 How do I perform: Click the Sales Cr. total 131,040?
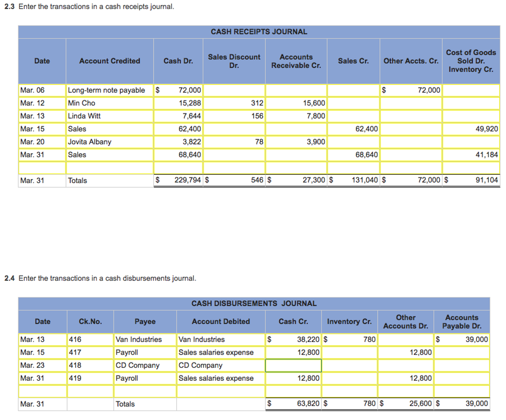[x=353, y=180]
